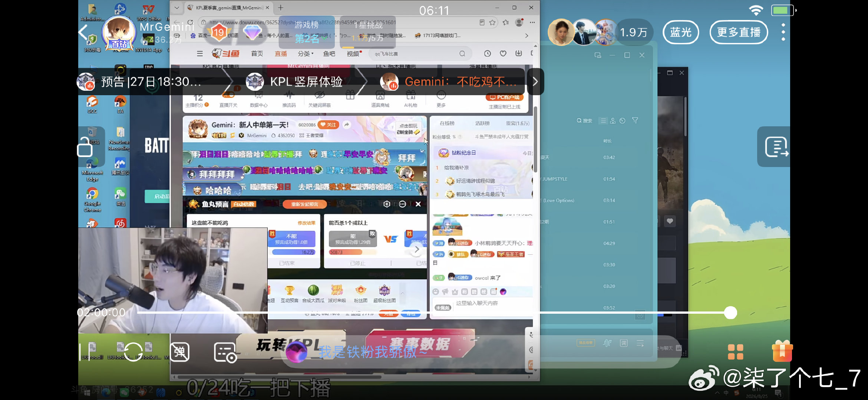This screenshot has height=400, width=868.
Task: Expand the bookmarks bar overflow chevron
Action: click(x=527, y=36)
